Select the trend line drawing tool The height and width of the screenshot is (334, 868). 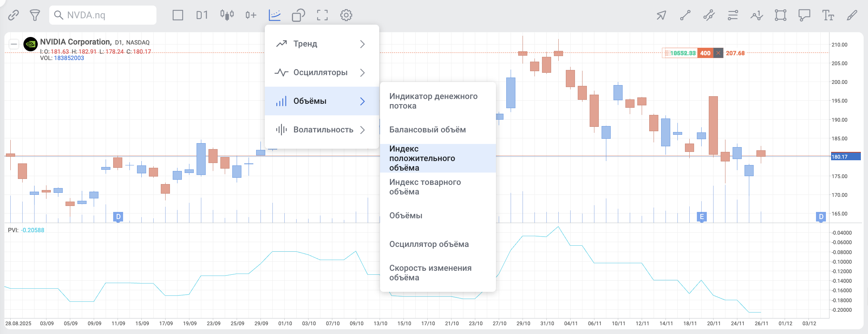[x=685, y=15]
